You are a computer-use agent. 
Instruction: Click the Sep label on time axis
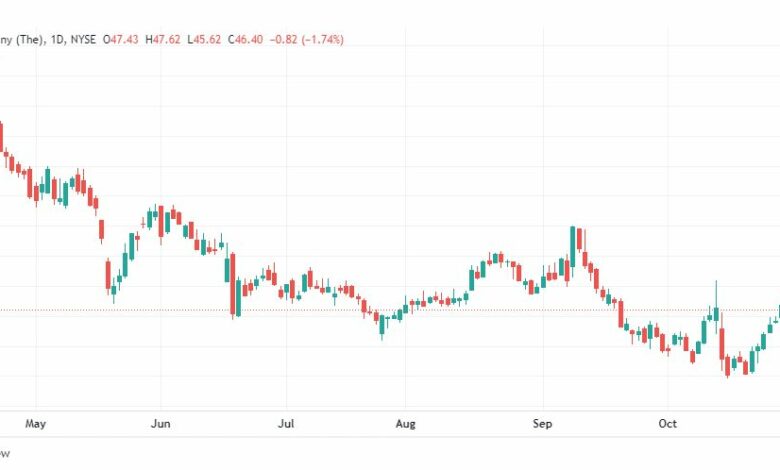click(542, 424)
